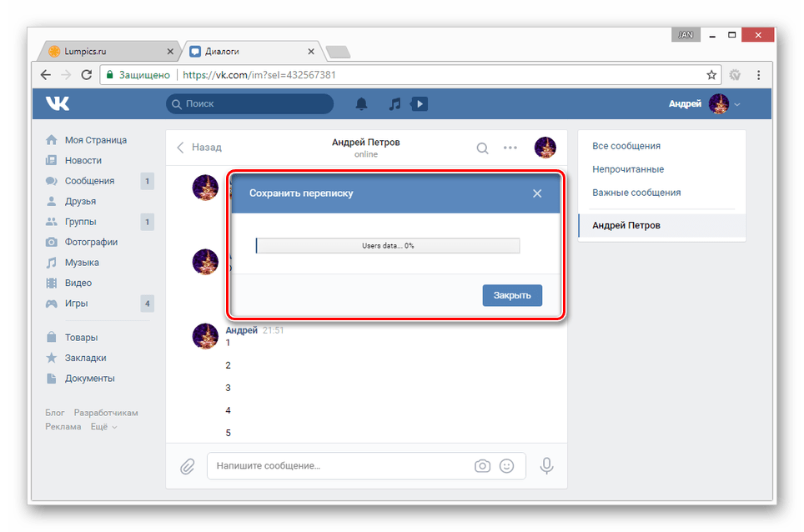Open the camera icon in message field
The image size is (804, 532).
click(x=482, y=465)
